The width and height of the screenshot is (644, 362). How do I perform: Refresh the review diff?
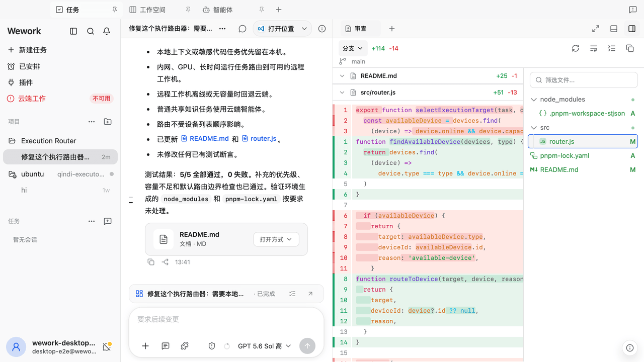(x=576, y=48)
